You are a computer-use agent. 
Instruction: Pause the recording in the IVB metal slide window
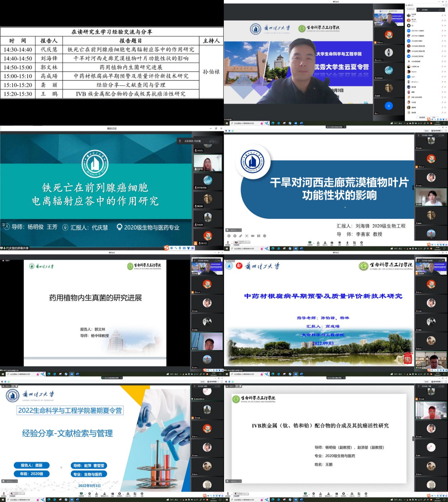pyautogui.click(x=237, y=386)
